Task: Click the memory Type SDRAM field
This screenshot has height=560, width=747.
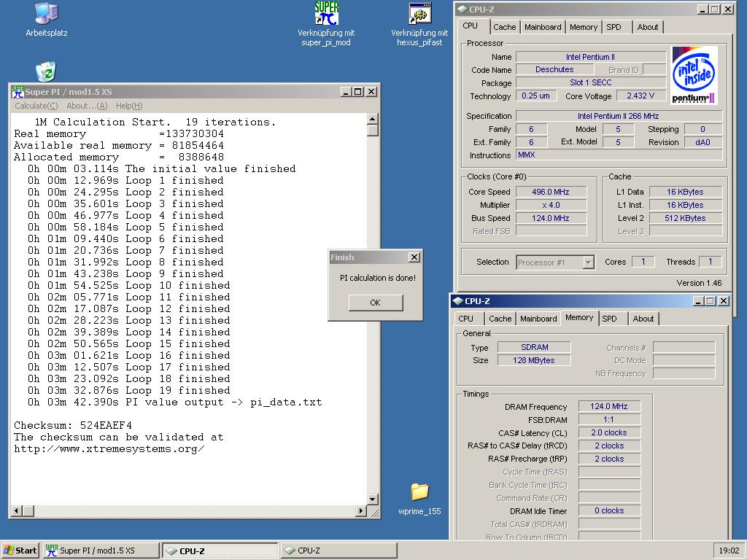Action: coord(534,347)
